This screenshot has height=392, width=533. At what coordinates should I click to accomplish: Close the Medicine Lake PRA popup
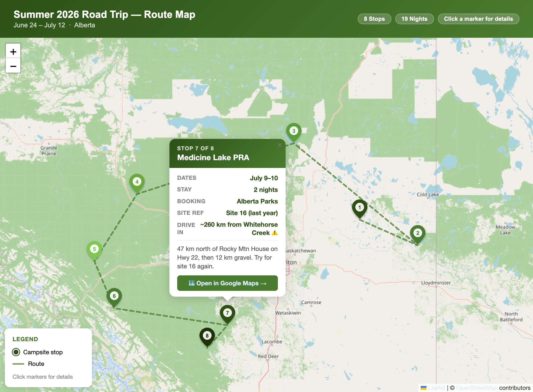click(280, 145)
